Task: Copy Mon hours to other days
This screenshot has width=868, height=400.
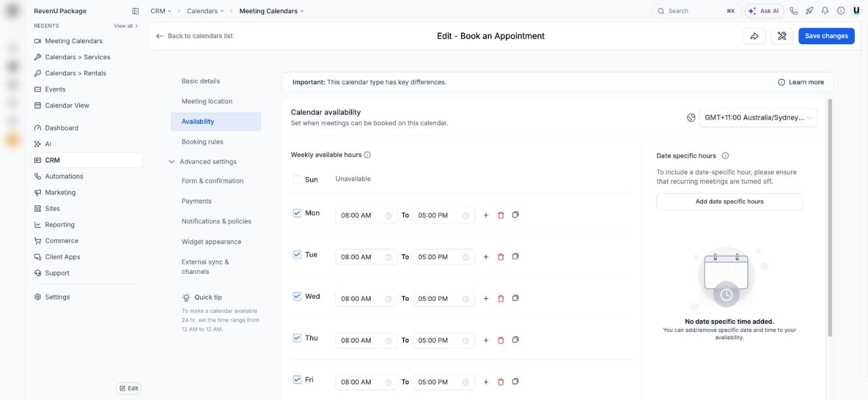Action: [x=515, y=215]
